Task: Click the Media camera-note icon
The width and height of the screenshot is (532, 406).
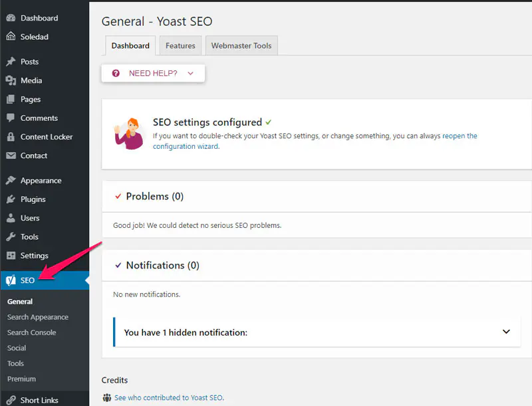Action: (x=11, y=80)
